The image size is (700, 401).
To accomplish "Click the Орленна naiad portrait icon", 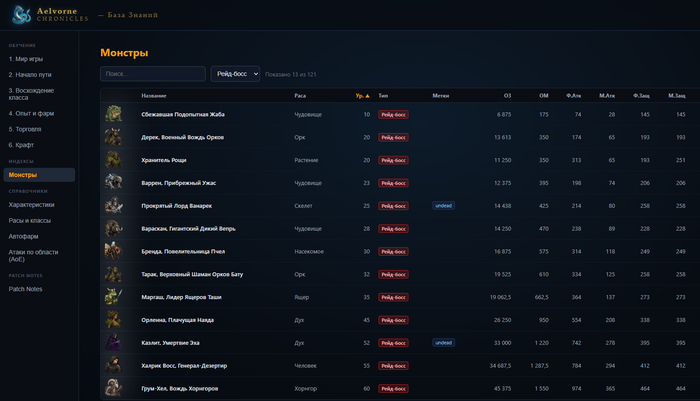I will (x=113, y=319).
